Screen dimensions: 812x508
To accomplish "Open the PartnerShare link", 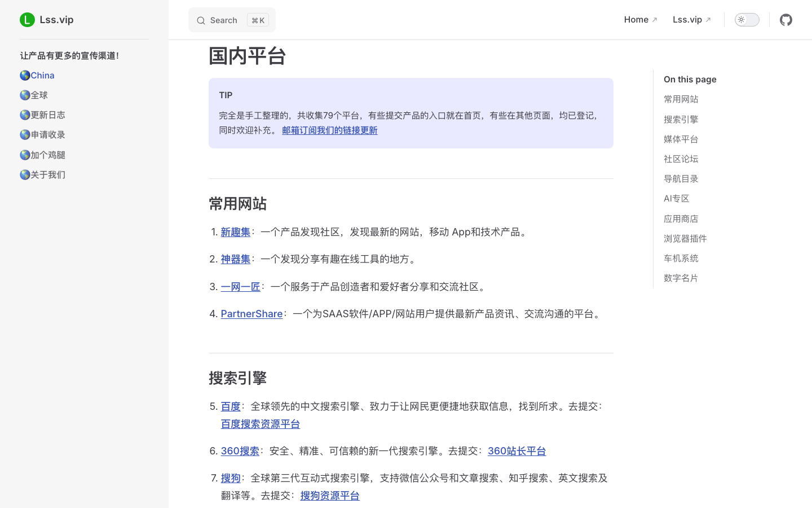I will click(x=251, y=314).
